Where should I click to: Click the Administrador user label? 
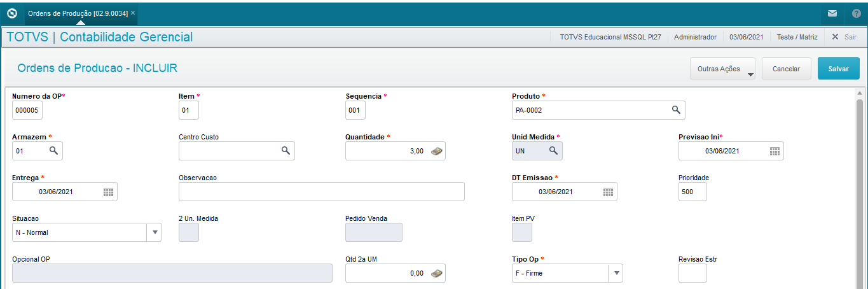click(695, 37)
